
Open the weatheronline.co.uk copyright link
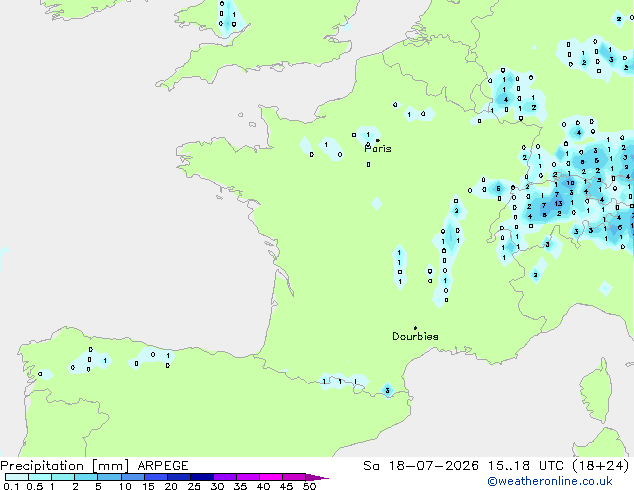[550, 481]
